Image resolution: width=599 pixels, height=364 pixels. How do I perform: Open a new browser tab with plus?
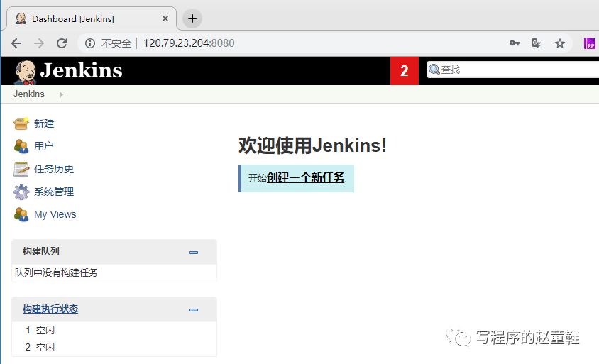192,18
